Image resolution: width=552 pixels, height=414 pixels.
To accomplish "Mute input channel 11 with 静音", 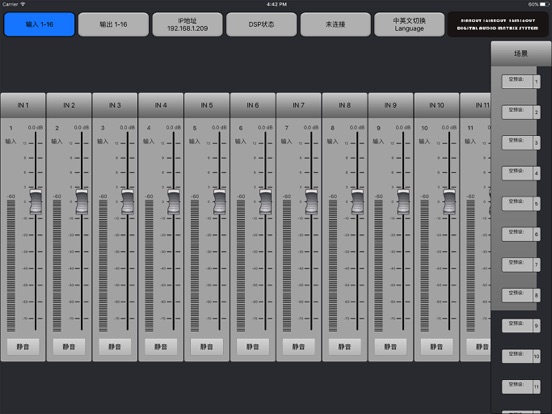I will (x=479, y=347).
